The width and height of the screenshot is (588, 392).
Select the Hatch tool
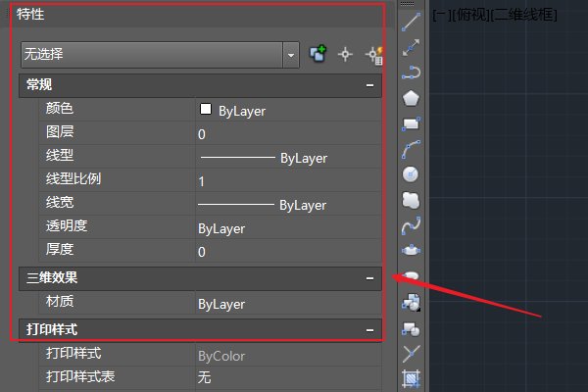pyautogui.click(x=411, y=378)
